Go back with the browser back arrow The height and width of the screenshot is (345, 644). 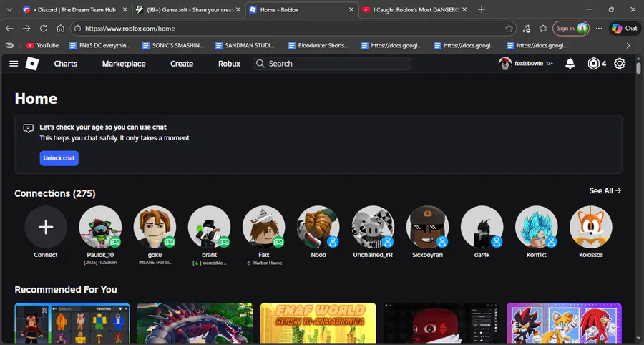pos(9,29)
